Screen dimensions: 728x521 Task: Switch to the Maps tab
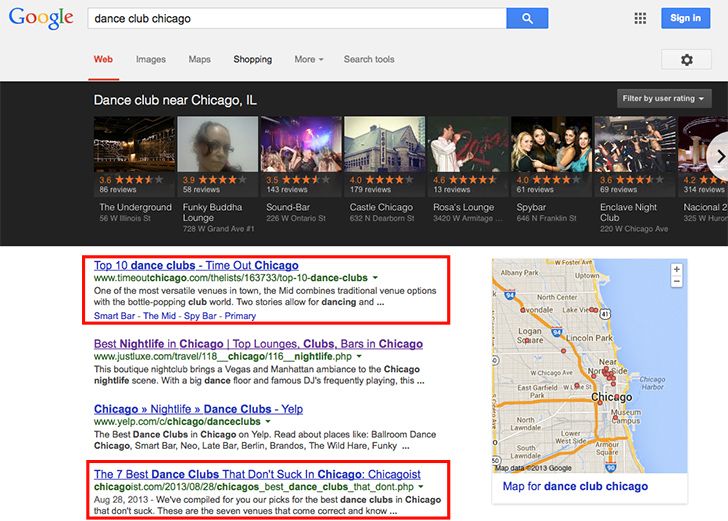200,60
